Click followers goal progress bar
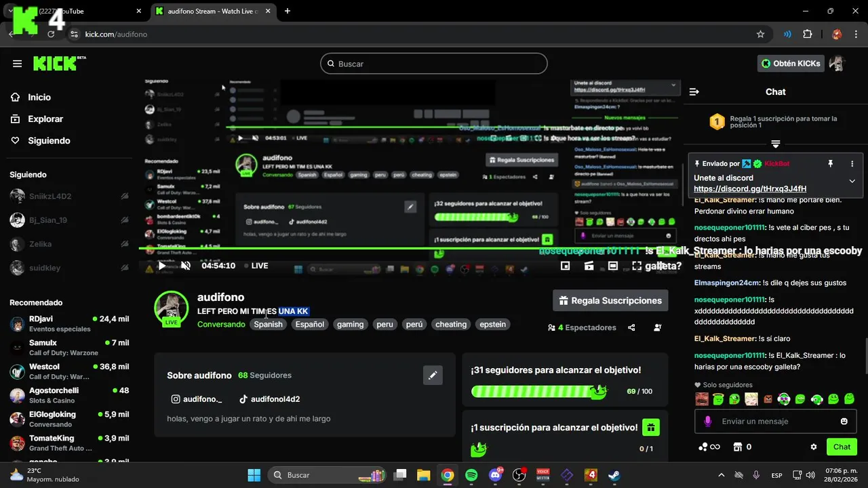868x488 pixels. [539, 391]
